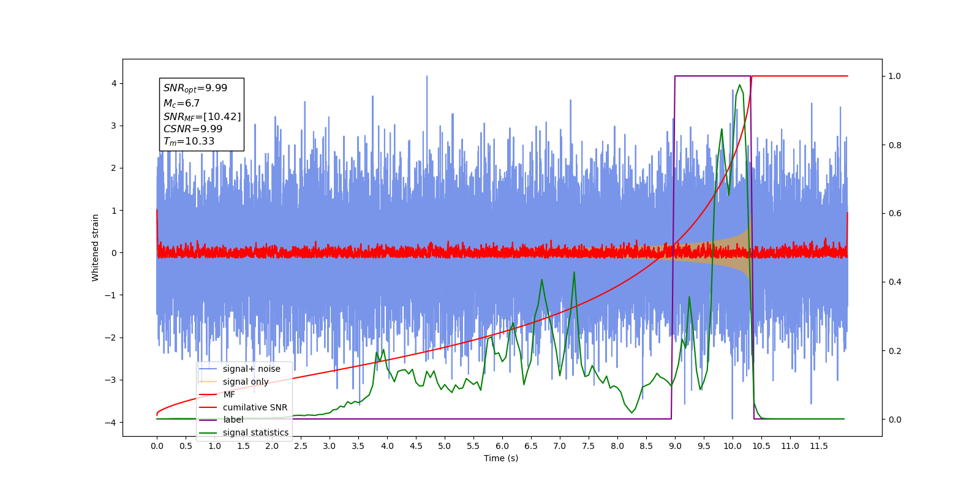980x490 pixels.
Task: Click the x-axis tick label 9.0
Action: 675,446
